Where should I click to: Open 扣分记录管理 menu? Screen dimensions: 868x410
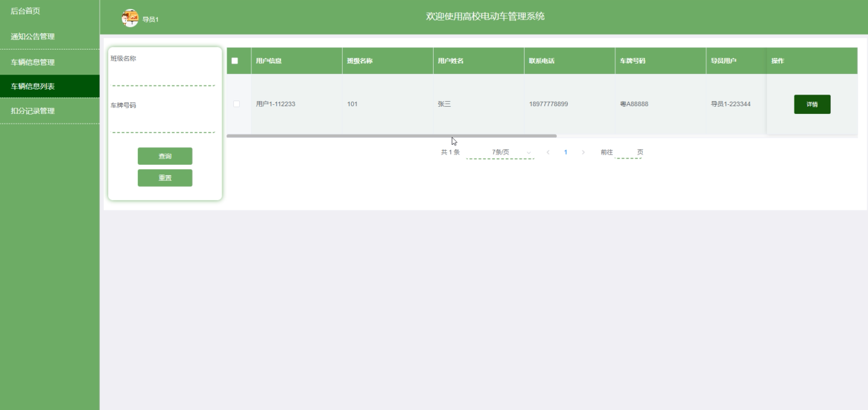click(x=50, y=111)
